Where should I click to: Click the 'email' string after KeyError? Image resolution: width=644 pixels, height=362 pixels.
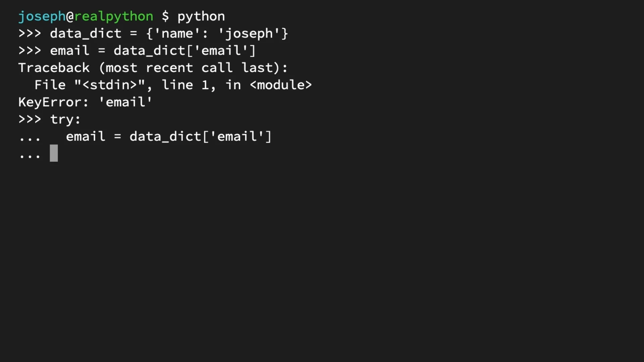(x=125, y=102)
